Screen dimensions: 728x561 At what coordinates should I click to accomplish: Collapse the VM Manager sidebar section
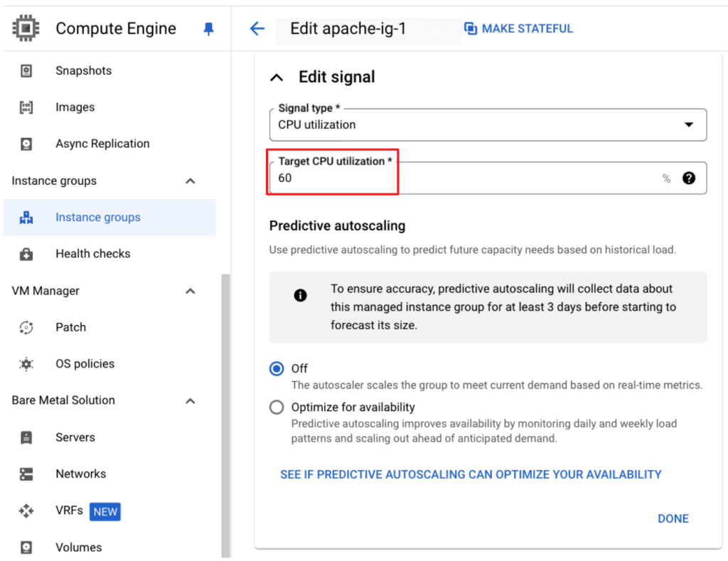point(191,292)
